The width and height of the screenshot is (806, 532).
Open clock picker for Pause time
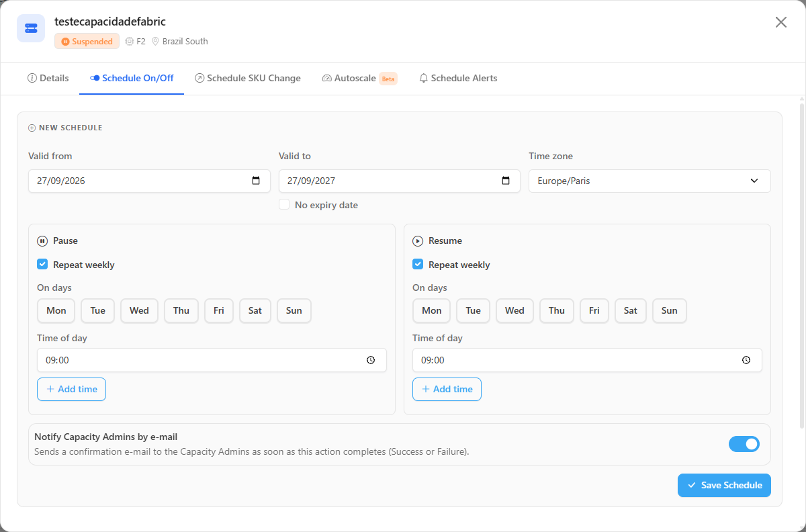pos(371,360)
